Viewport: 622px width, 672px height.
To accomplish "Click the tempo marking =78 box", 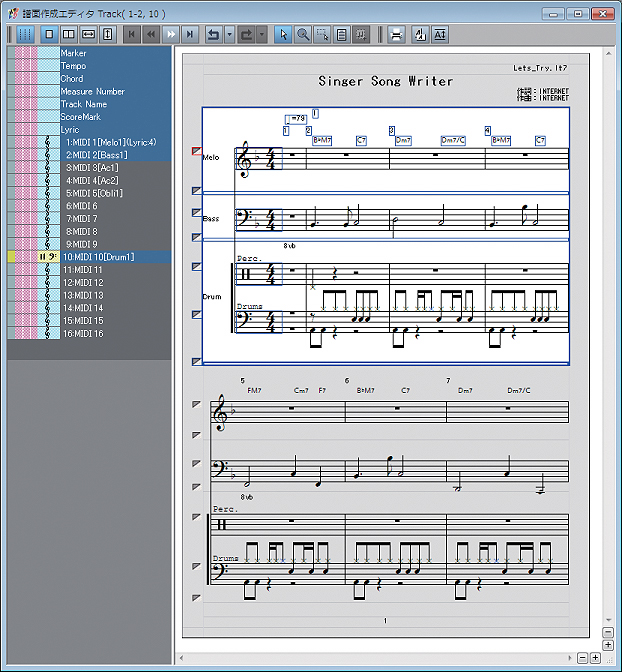I will coord(295,120).
